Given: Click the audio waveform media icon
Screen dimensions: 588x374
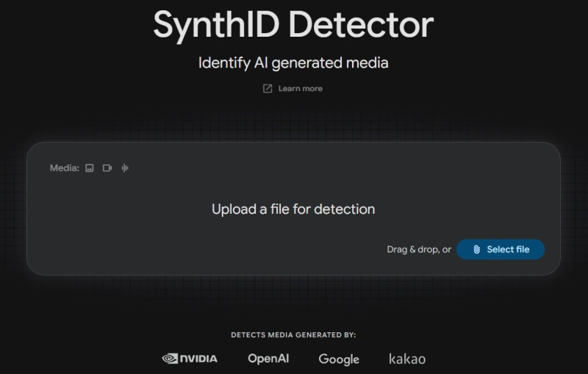Looking at the screenshot, I should [125, 168].
